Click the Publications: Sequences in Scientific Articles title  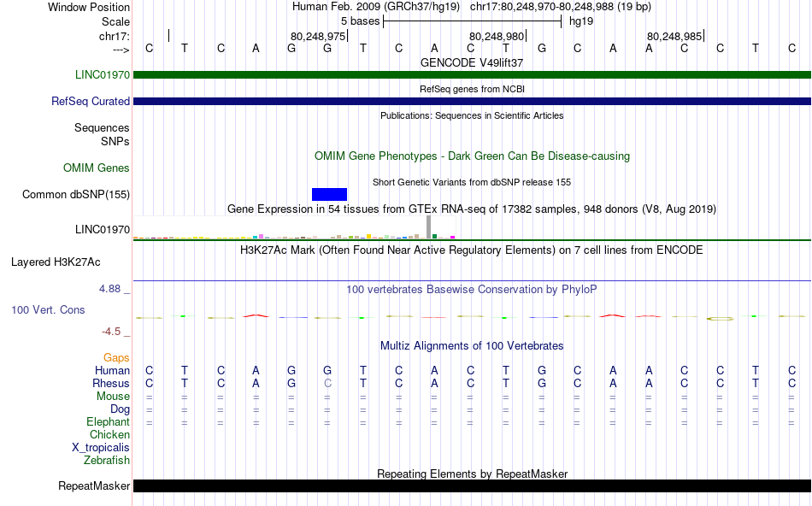click(472, 115)
